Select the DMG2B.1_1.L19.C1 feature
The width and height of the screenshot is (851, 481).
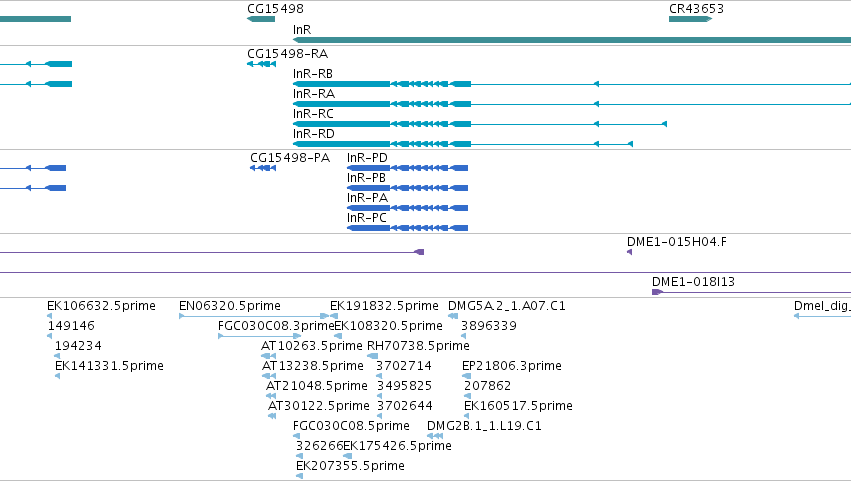[435, 435]
